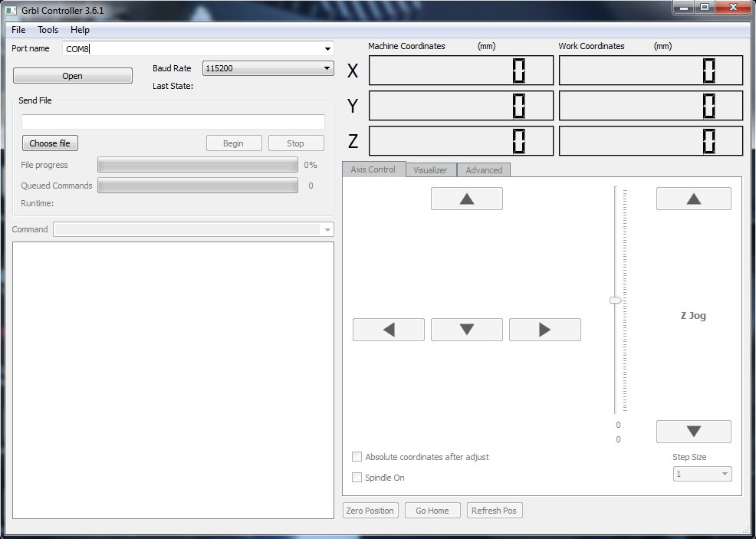756x539 pixels.
Task: Open the Tools menu
Action: click(48, 30)
